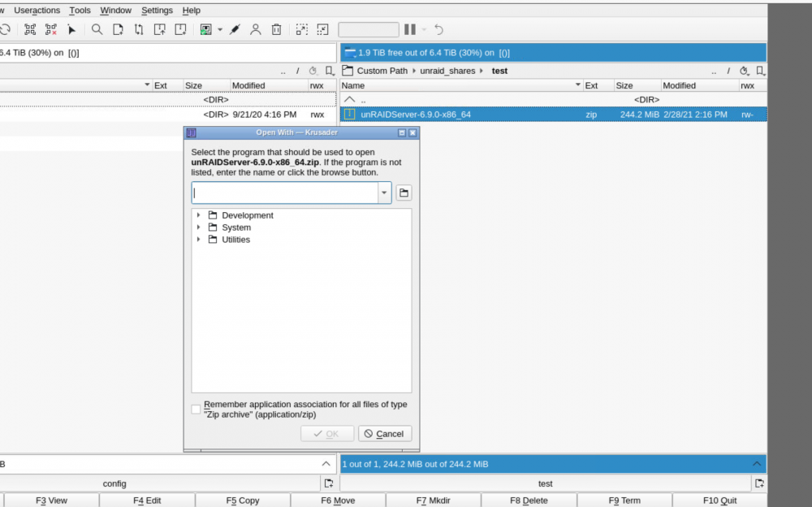Image resolution: width=812 pixels, height=507 pixels.
Task: Click the Pack/upload arrow-up icon in toolbar
Action: [159, 29]
